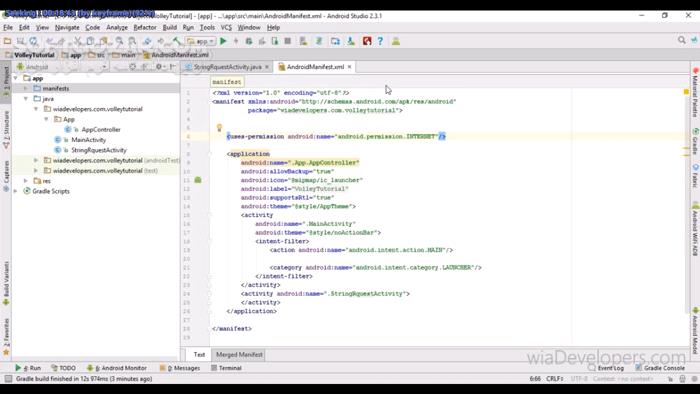
Task: Click the Copy toolbar icon
Action: [91, 41]
